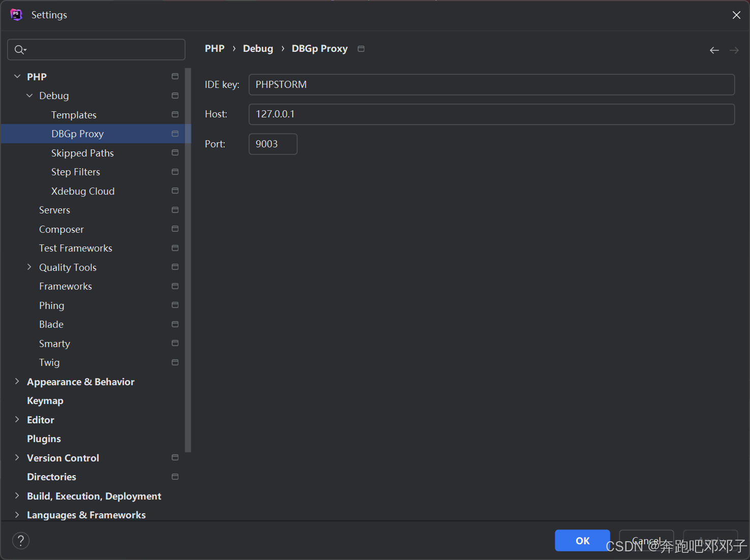Click project-level icon beside Step Filters row
This screenshot has height=560, width=750.
[175, 172]
